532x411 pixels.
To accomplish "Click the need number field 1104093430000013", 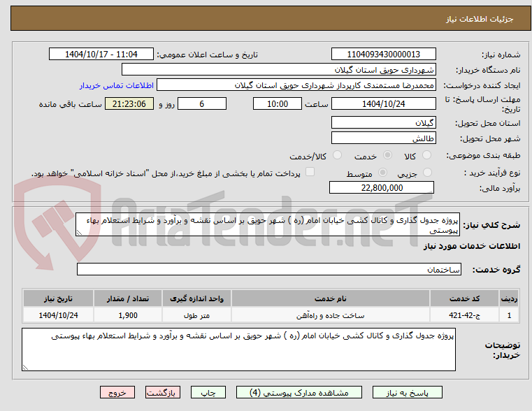I will 383,55.
